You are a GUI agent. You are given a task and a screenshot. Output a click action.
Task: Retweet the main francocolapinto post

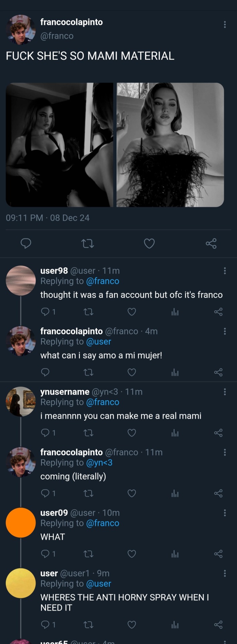tap(88, 244)
